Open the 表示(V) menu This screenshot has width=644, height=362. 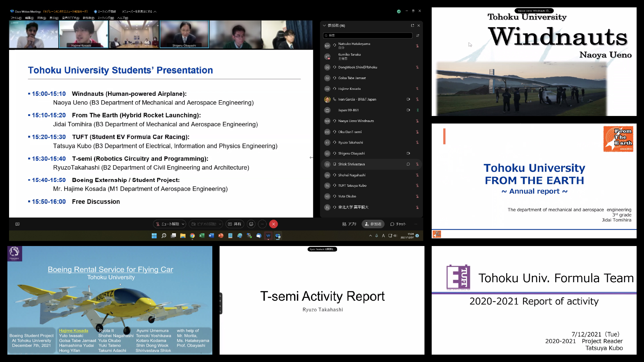click(x=54, y=18)
